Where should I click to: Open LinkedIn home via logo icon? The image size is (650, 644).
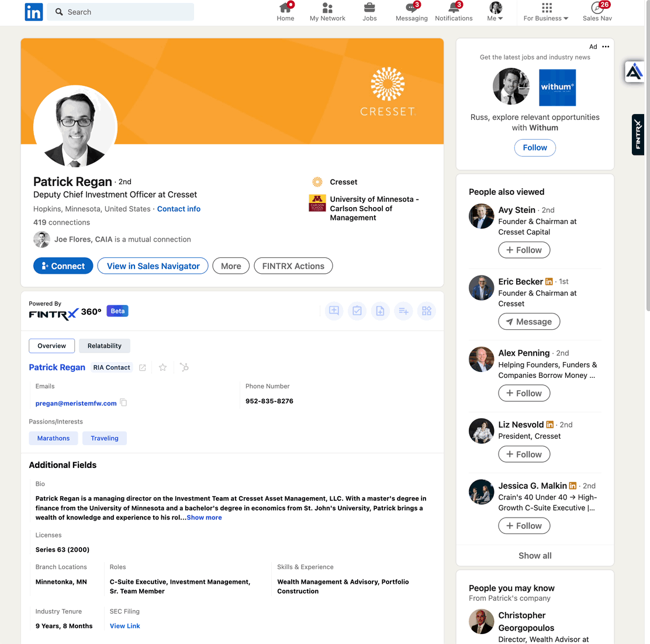click(x=33, y=12)
